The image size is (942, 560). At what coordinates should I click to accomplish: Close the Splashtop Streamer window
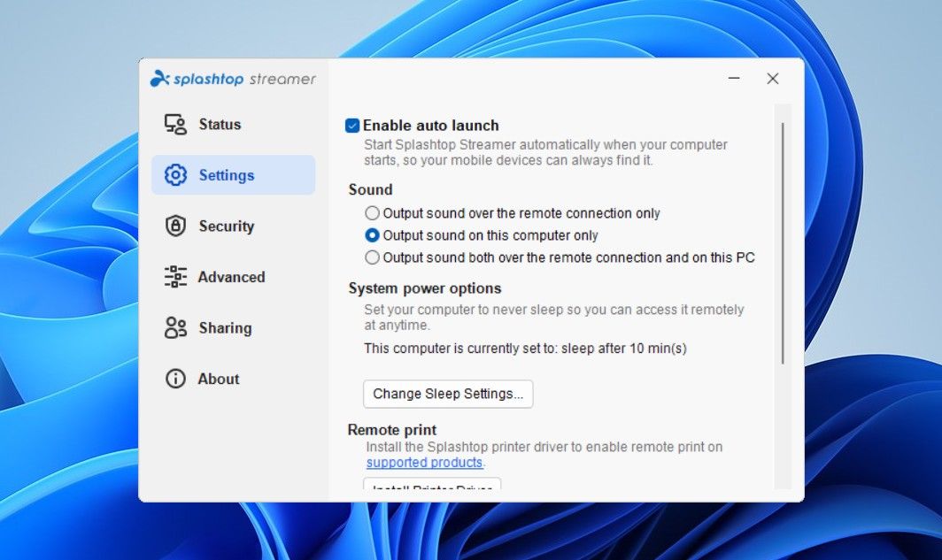pos(773,79)
